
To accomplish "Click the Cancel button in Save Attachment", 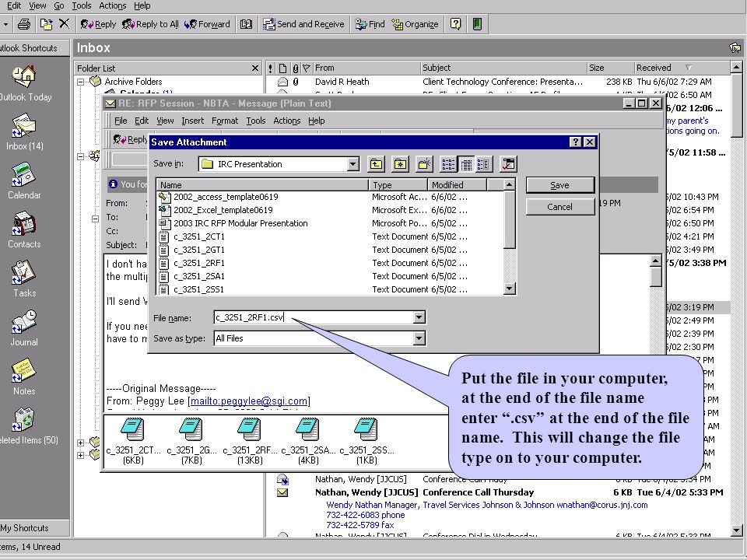I will [559, 207].
